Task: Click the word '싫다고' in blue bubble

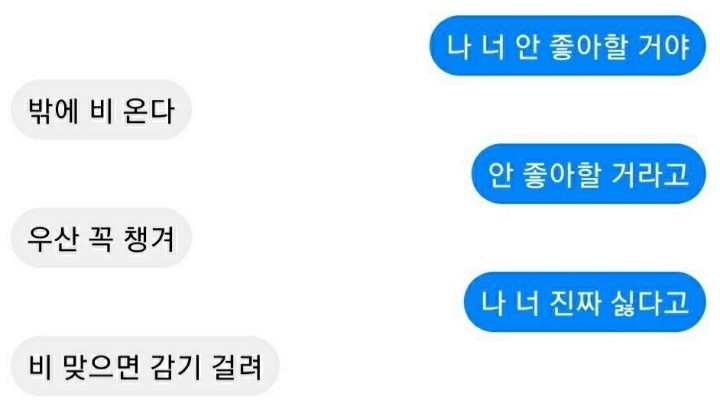Action: click(x=651, y=303)
